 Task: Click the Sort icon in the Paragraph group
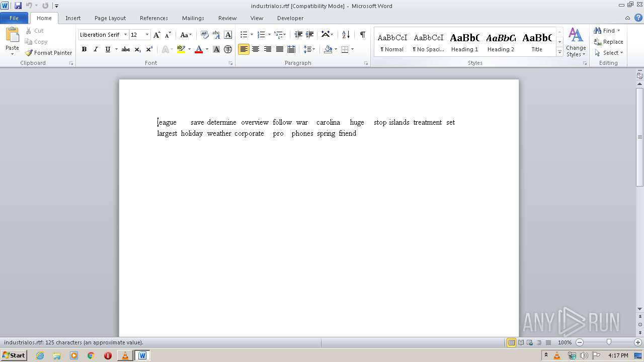346,35
